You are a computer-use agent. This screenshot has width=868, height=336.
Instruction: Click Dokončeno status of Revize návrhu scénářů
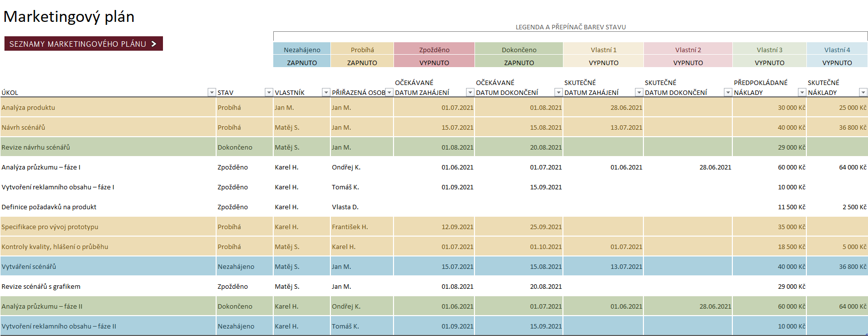(244, 147)
